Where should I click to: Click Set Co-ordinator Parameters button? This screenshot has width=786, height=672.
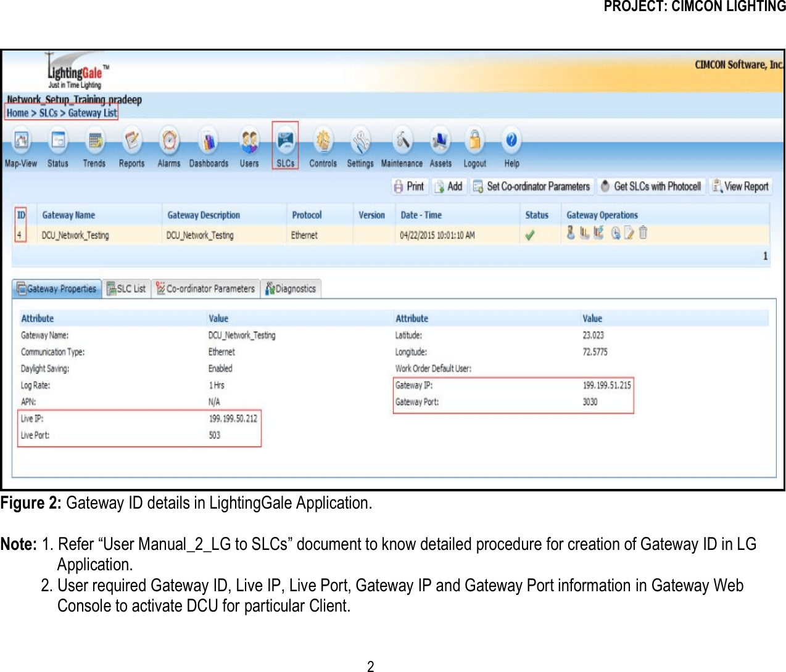(531, 186)
